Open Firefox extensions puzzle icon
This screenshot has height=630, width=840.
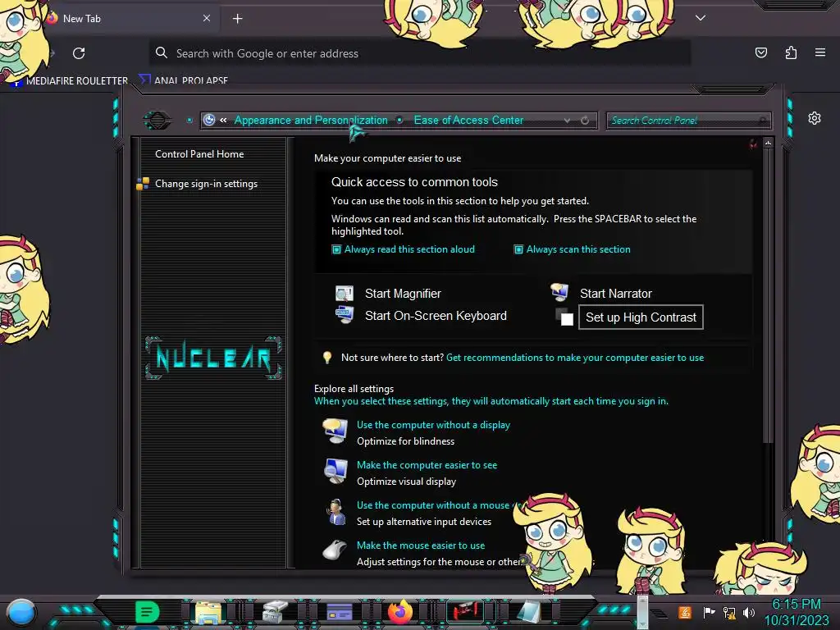click(791, 52)
